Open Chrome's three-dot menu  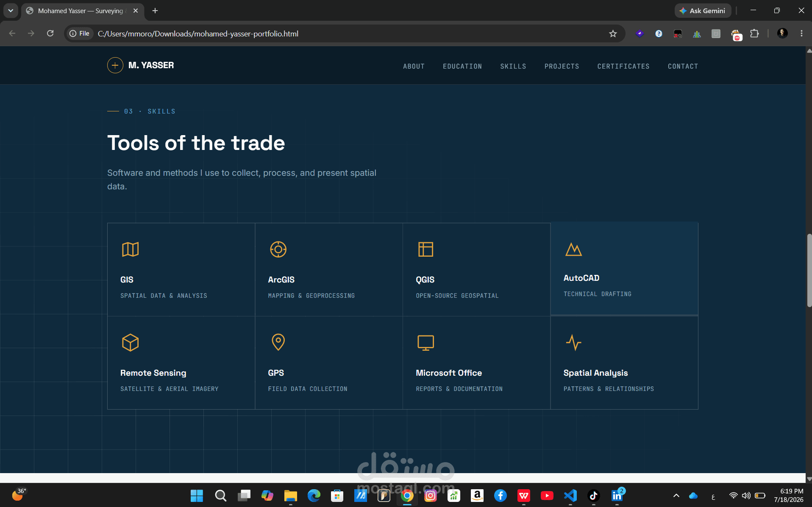pyautogui.click(x=801, y=33)
